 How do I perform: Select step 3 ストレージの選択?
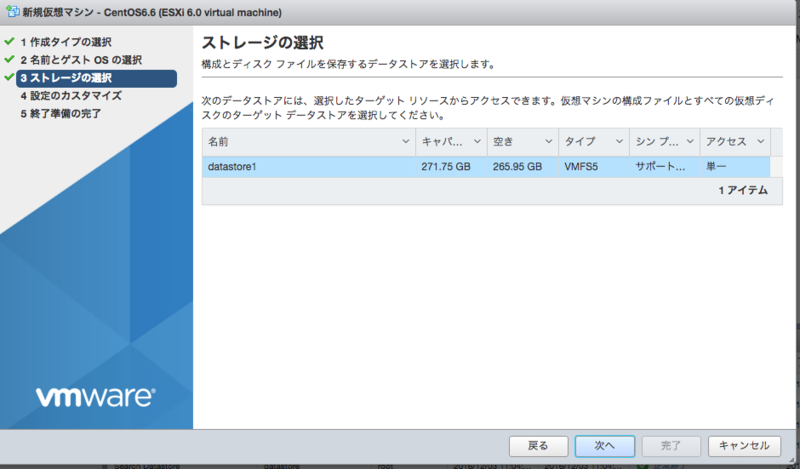96,78
